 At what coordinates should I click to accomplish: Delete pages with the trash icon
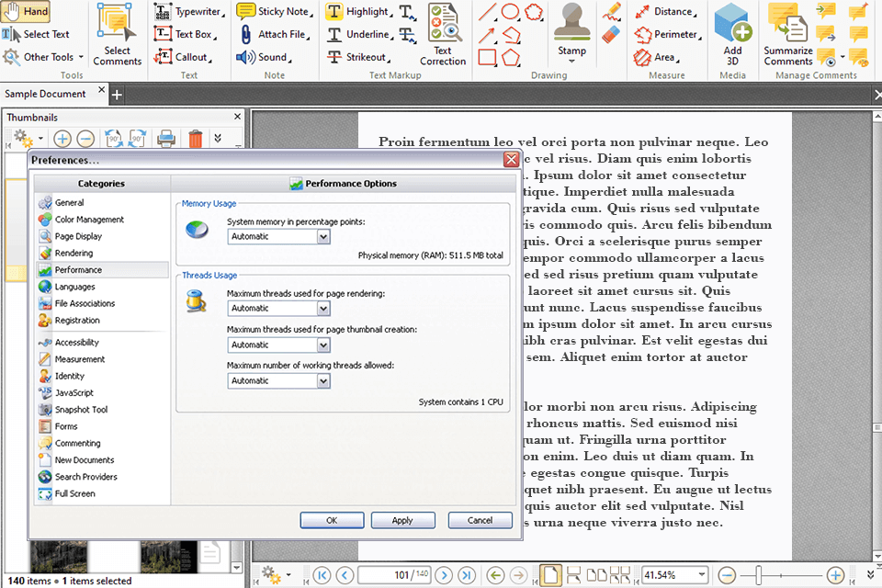[x=195, y=139]
